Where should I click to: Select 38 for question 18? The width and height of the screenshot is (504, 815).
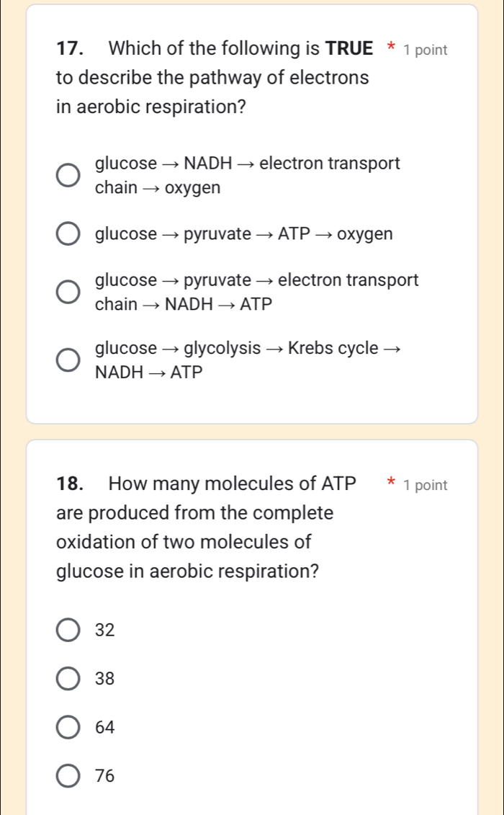pos(68,678)
